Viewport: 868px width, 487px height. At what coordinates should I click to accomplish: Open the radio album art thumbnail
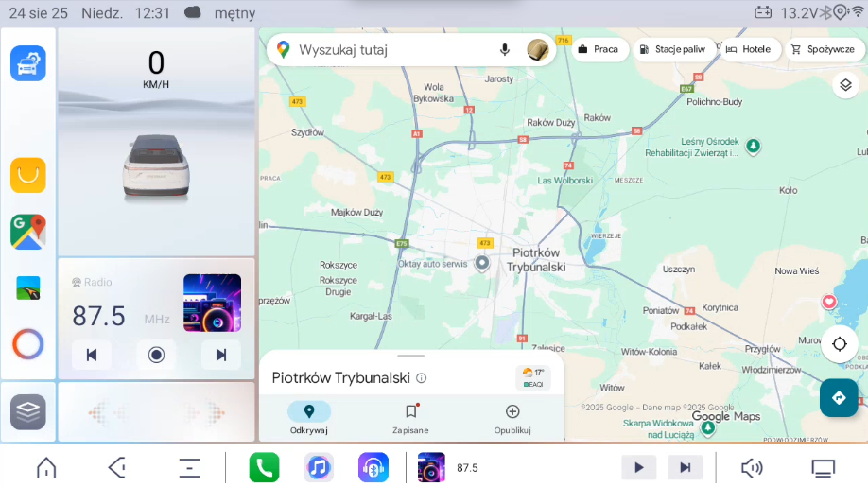click(x=212, y=303)
